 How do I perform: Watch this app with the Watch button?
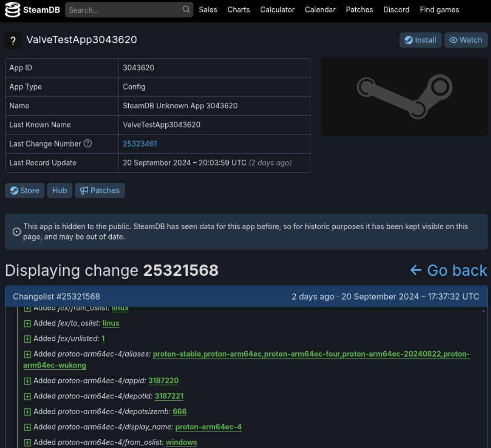[x=466, y=40]
